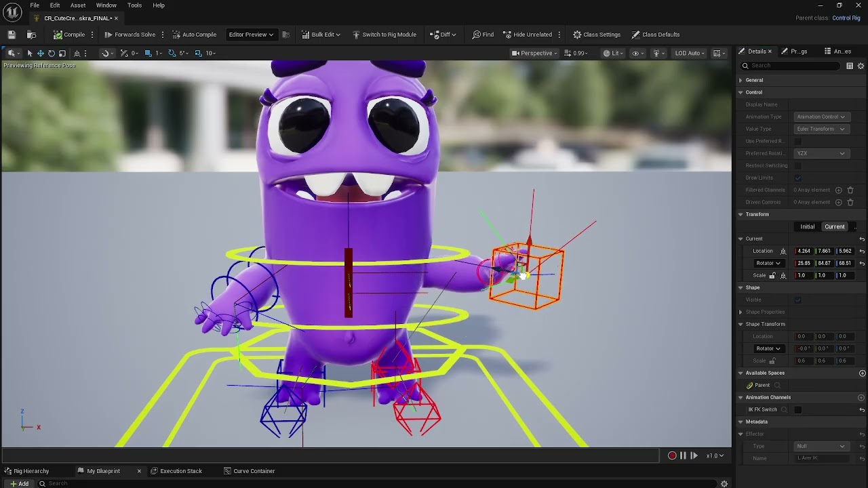Screen dimensions: 868x488
Task: Expand the Shape Properties section
Action: tap(741, 312)
